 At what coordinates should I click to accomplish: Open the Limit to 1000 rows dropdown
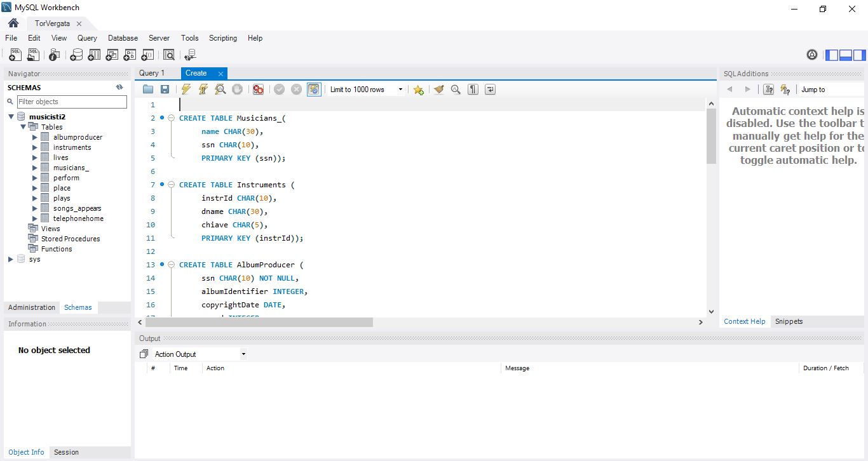(400, 89)
